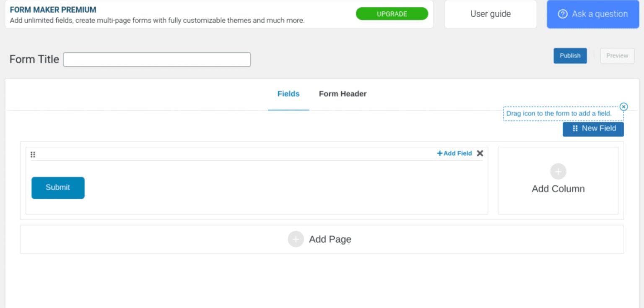Click the dotted grip icon on New Field

point(575,128)
